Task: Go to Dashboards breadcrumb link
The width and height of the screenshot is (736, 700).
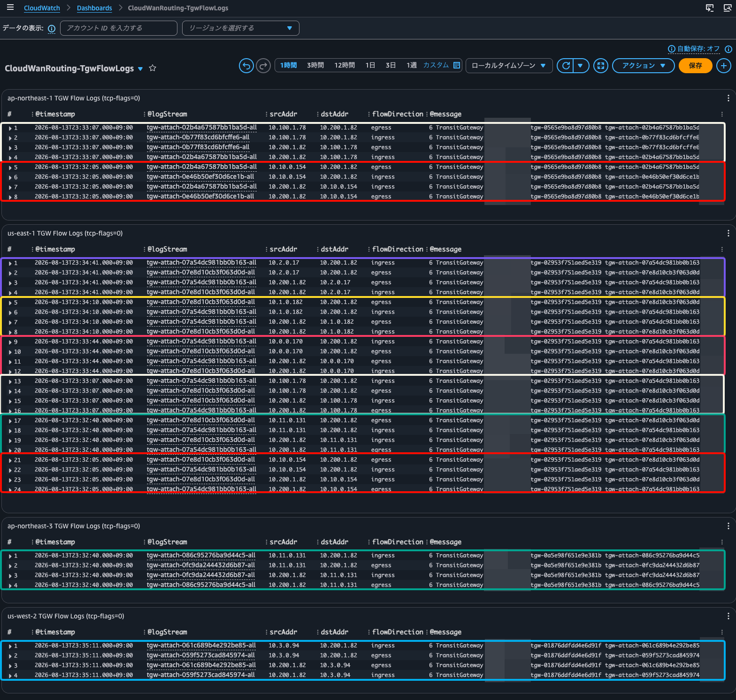Action: 94,8
